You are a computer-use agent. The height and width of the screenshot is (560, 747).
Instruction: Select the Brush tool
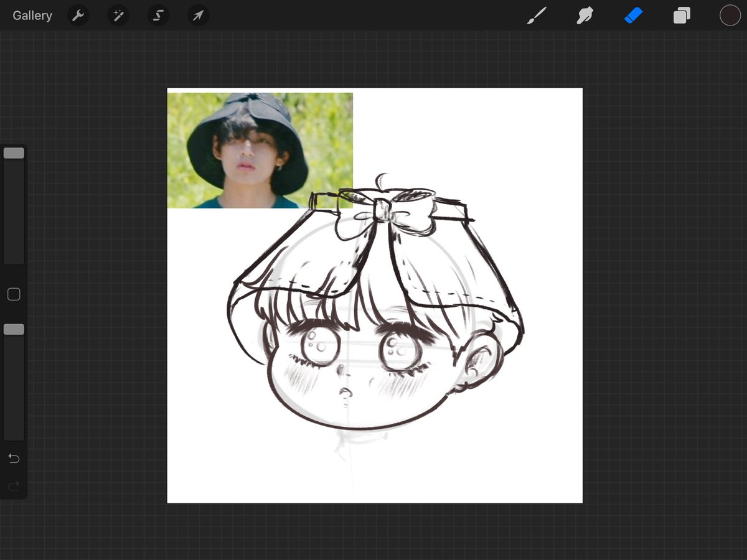[x=537, y=16]
